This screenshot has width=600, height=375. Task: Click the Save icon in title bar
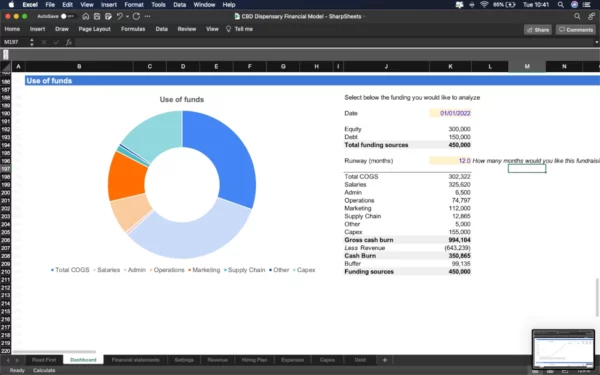click(97, 16)
